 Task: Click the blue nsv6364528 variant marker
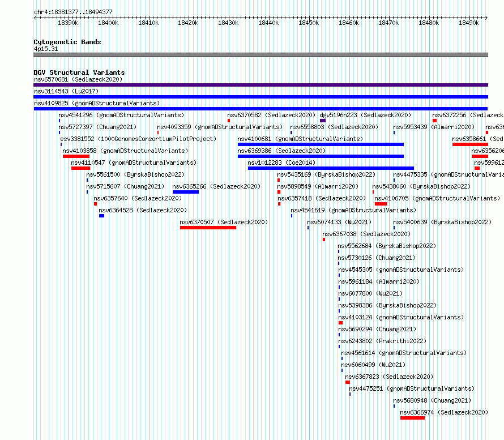tap(101, 216)
